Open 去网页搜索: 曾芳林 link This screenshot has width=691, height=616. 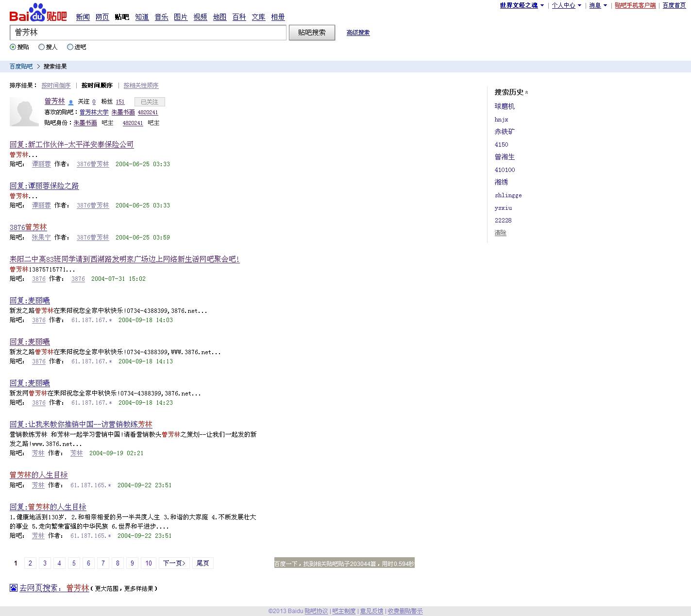coord(54,588)
